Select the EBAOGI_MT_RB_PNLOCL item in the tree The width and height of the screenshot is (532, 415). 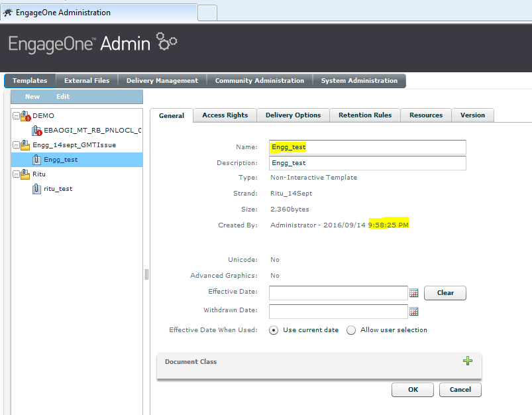[93, 131]
